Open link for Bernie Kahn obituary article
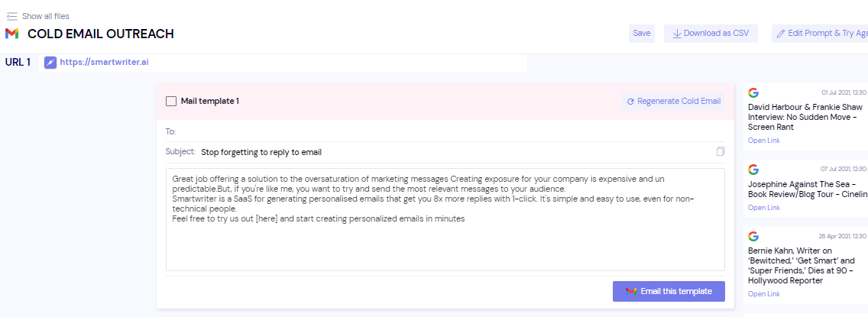Screen dimensions: 868x317 (763, 294)
